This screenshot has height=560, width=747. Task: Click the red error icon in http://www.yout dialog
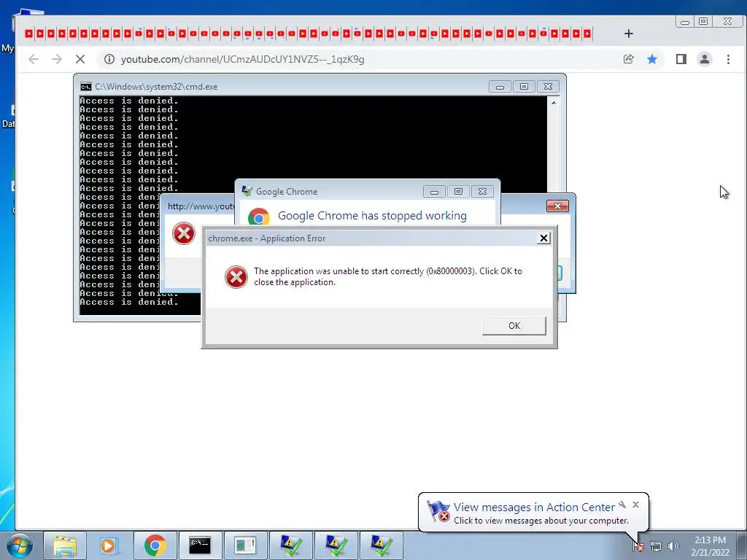(183, 233)
